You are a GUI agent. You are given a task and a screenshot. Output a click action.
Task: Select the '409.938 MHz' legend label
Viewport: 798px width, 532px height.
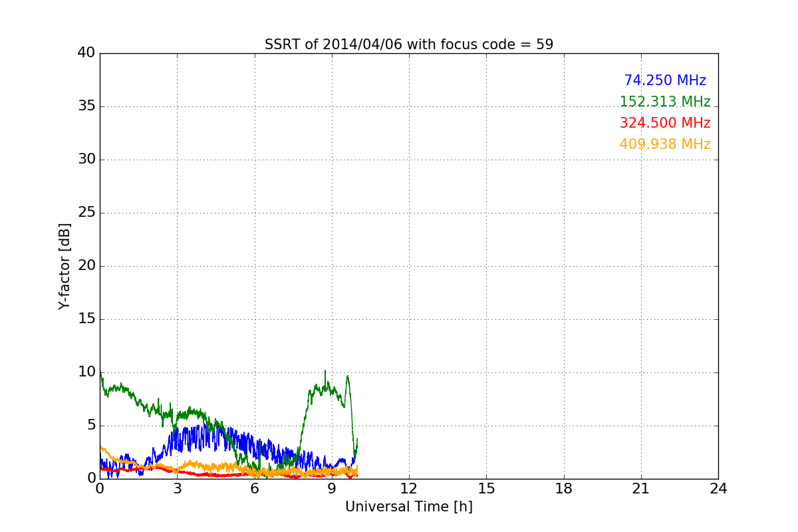pos(665,144)
